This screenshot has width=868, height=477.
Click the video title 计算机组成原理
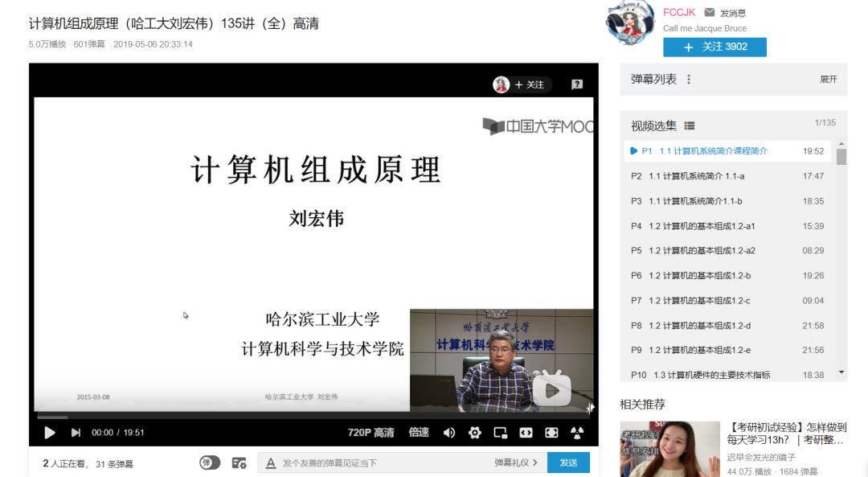tap(174, 24)
